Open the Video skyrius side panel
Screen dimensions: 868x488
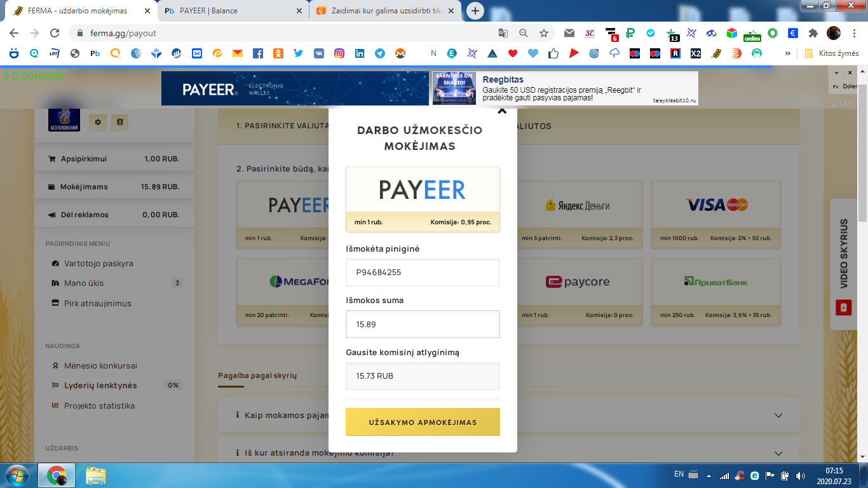pyautogui.click(x=844, y=264)
